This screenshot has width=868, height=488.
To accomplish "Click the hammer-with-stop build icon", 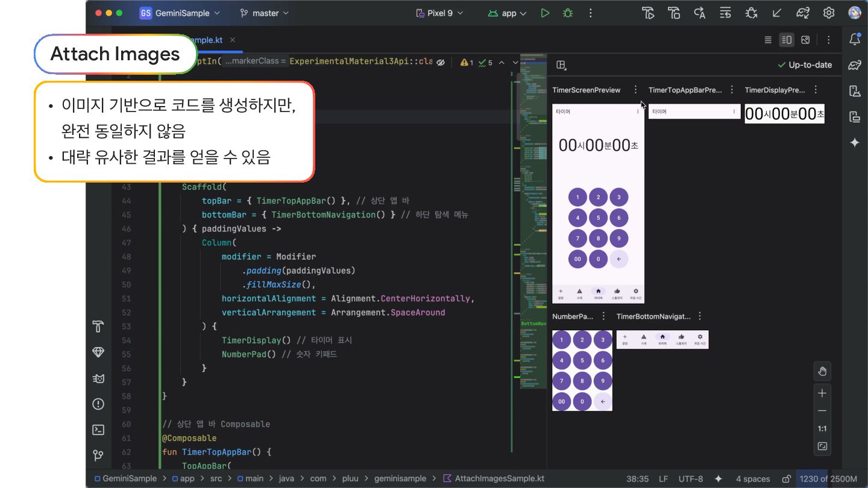I will click(674, 13).
